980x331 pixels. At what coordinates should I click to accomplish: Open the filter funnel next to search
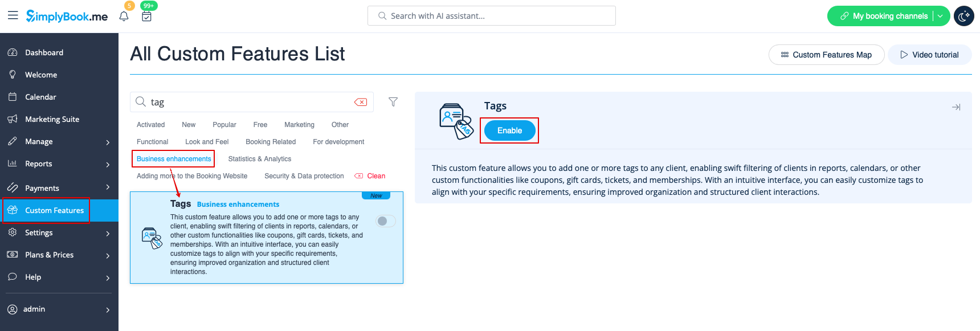393,101
